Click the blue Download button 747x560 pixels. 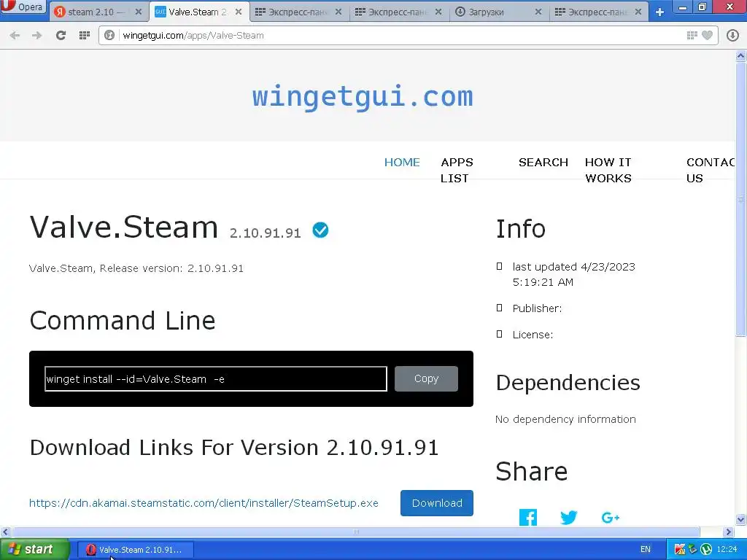point(437,503)
